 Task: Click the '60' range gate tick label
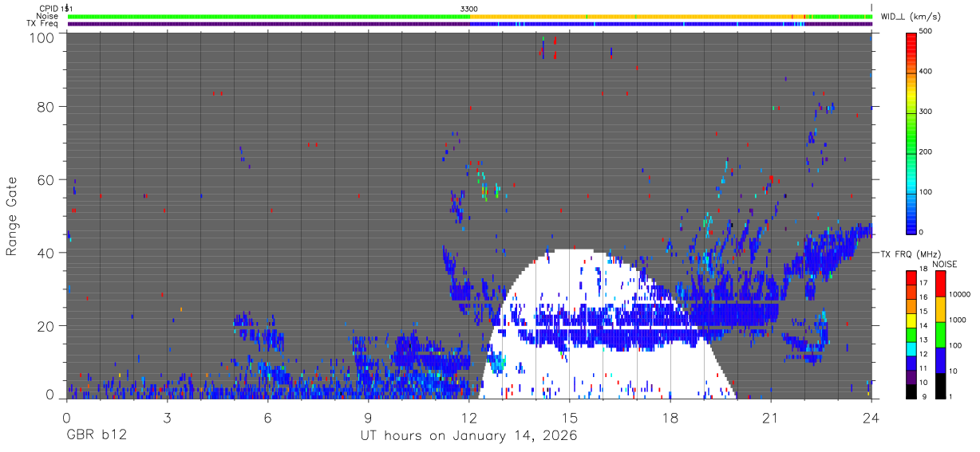point(45,179)
